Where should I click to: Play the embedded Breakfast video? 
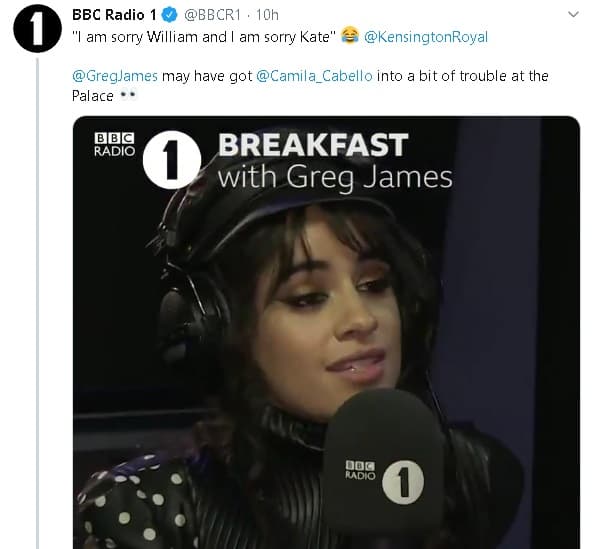(x=326, y=332)
